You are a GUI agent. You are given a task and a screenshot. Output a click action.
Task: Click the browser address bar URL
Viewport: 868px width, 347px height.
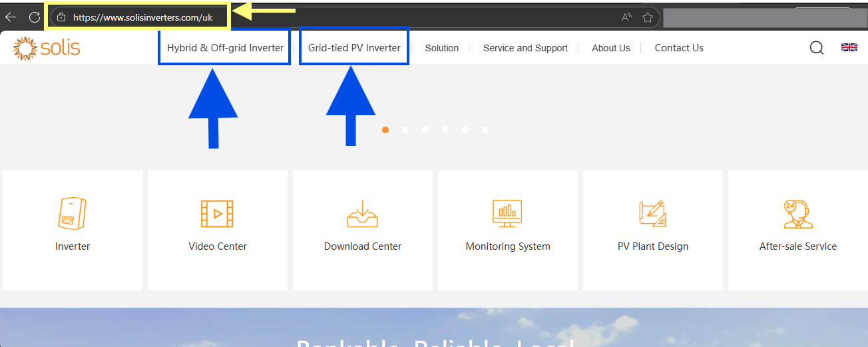[142, 17]
